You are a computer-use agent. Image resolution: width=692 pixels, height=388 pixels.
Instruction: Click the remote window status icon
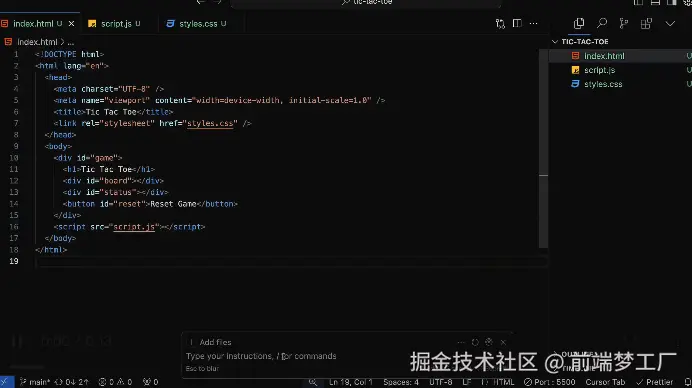(6, 382)
